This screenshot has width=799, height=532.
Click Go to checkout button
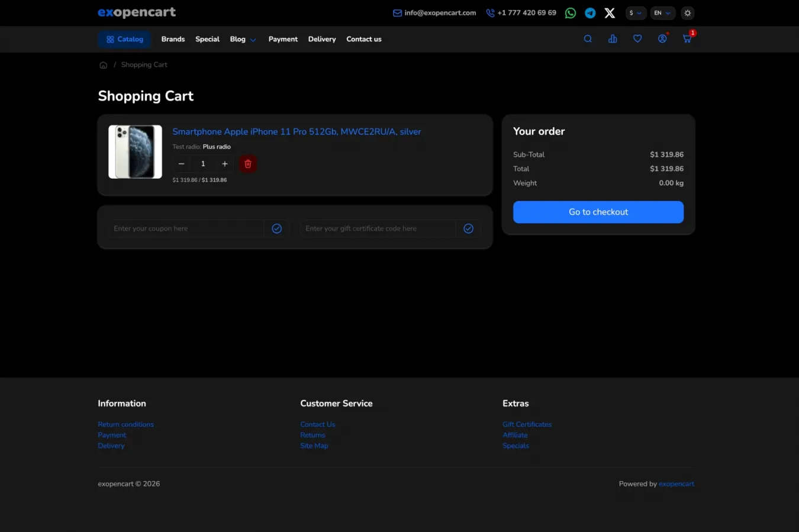(598, 212)
